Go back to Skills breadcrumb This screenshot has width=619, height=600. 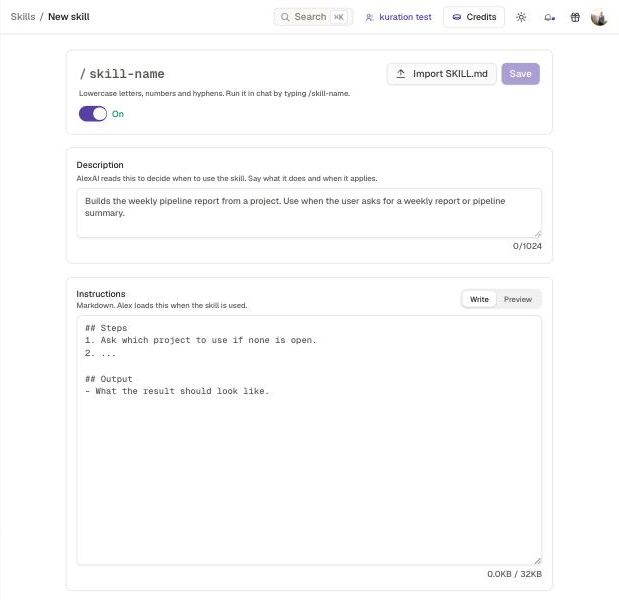(x=23, y=17)
